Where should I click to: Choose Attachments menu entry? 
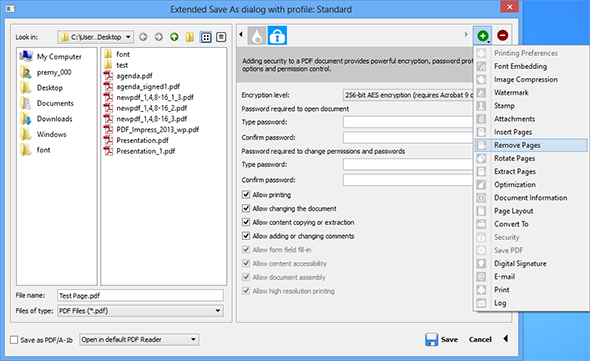coord(531,119)
